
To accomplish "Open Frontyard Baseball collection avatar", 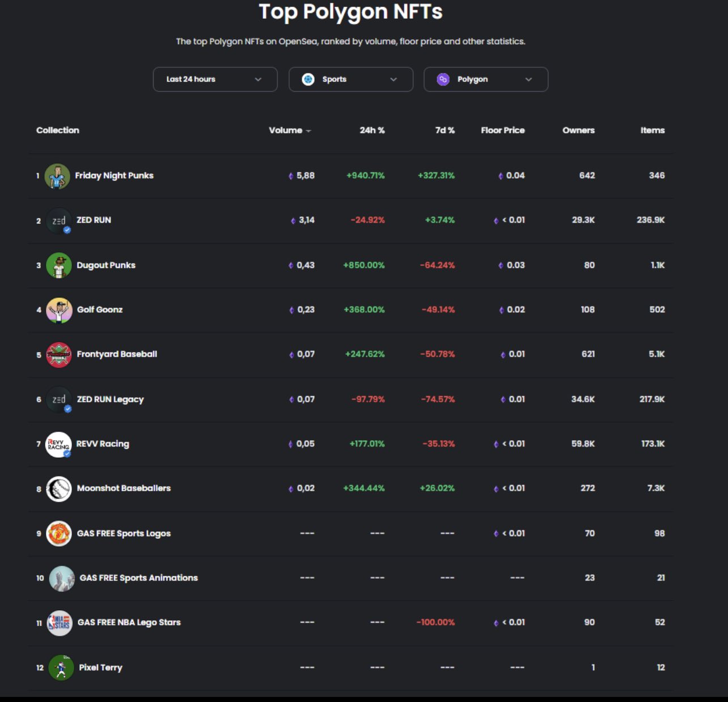I will pos(58,355).
